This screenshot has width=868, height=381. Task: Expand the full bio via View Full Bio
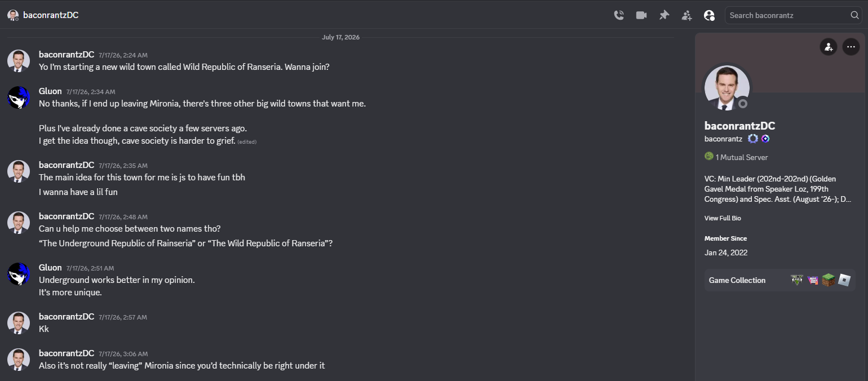723,218
